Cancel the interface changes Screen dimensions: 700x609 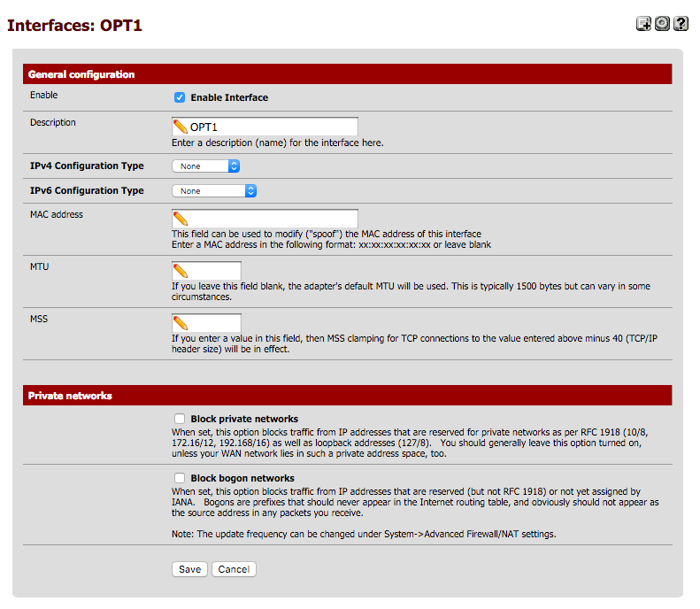pyautogui.click(x=234, y=569)
